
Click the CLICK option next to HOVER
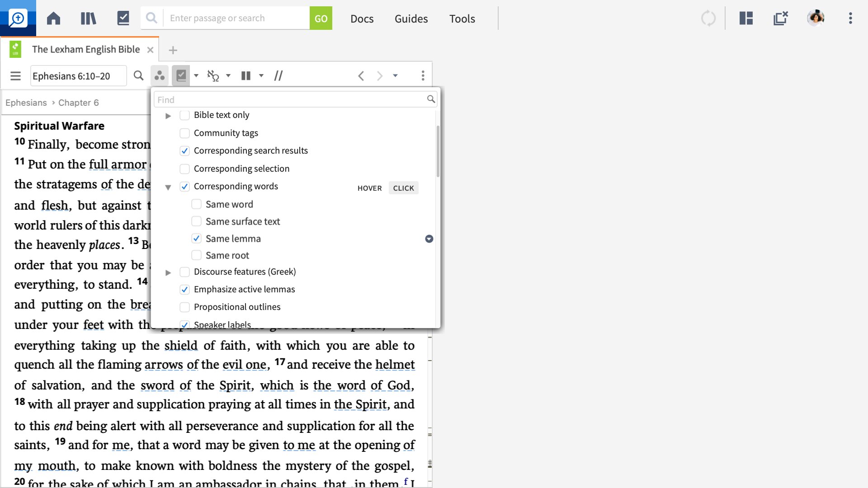click(403, 188)
